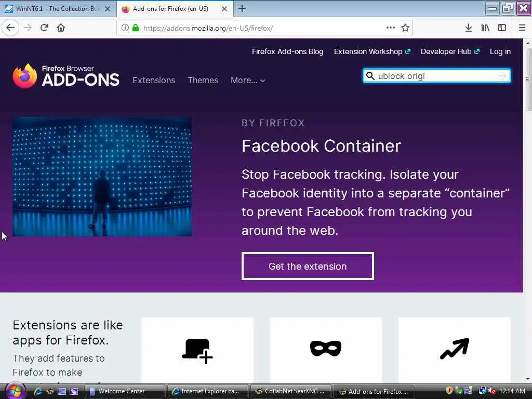Click the vertical scrollbar thumb
Screen dimensions: 532x399
(x=527, y=79)
